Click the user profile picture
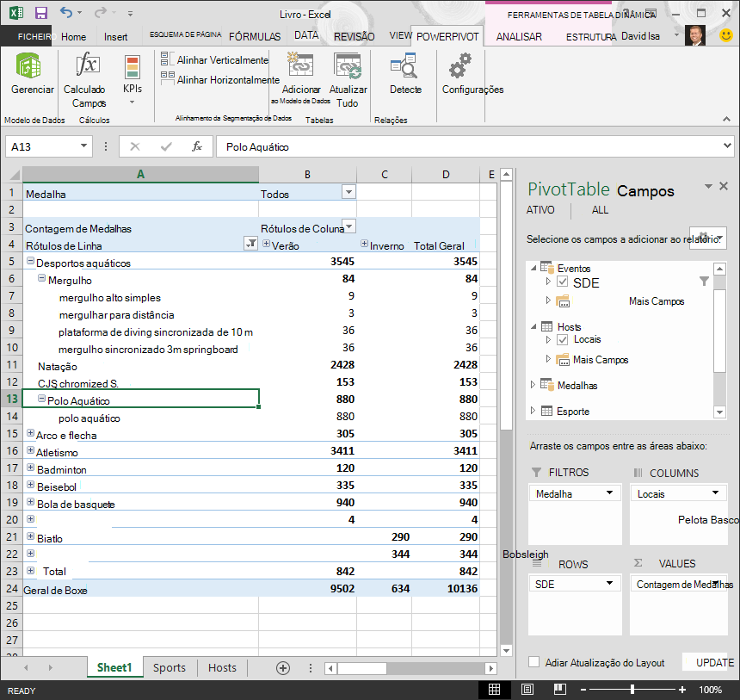Screen dimensions: 740x700 pos(694,36)
